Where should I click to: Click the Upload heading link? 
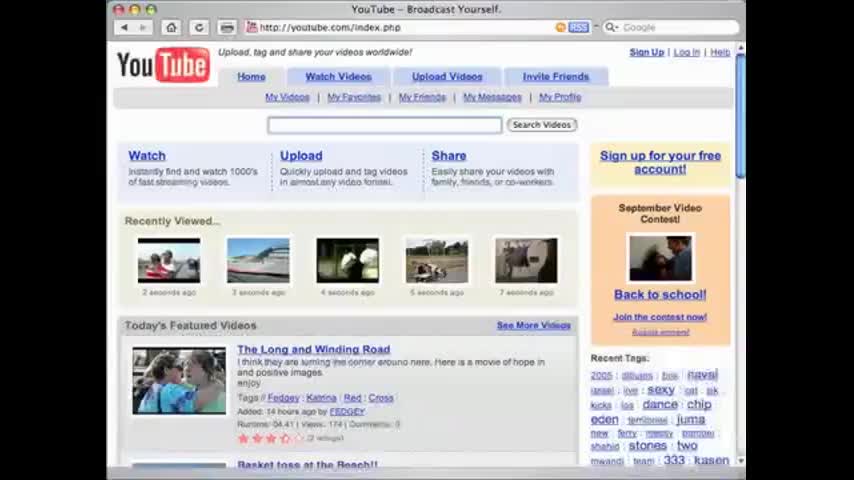[x=301, y=156]
